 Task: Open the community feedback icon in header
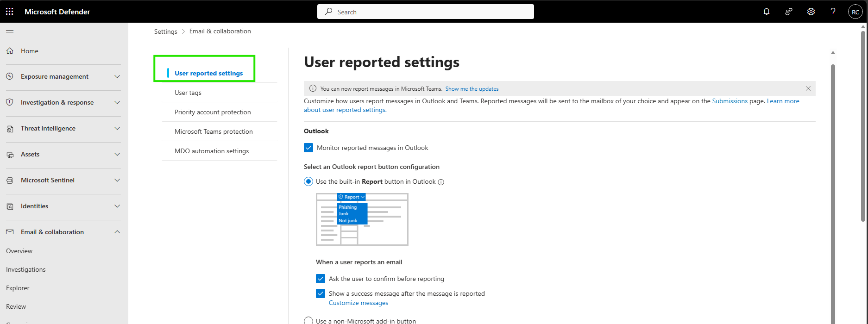coord(789,12)
